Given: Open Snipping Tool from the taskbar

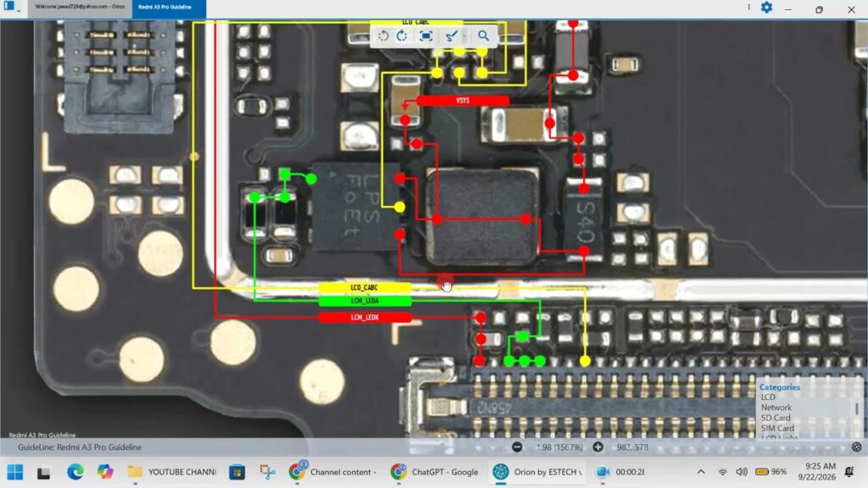Looking at the screenshot, I should [267, 472].
